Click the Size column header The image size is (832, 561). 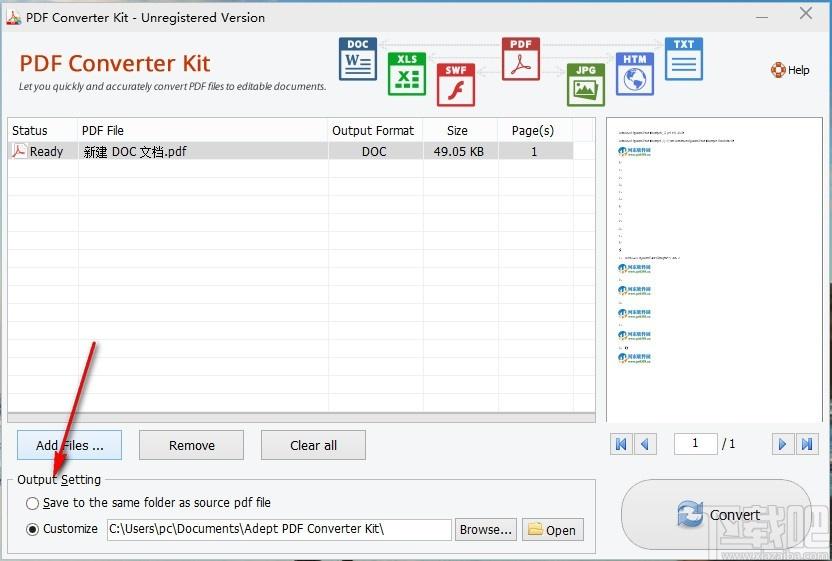pyautogui.click(x=460, y=131)
